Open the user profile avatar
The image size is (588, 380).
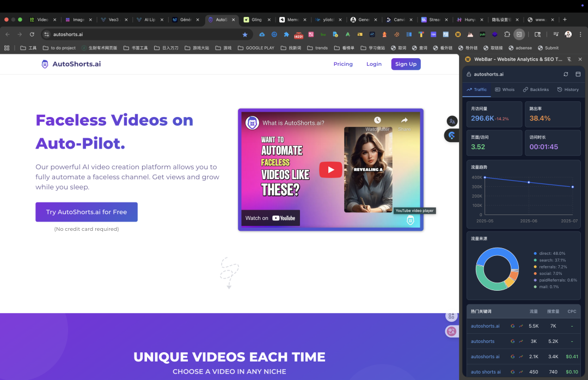(568, 34)
